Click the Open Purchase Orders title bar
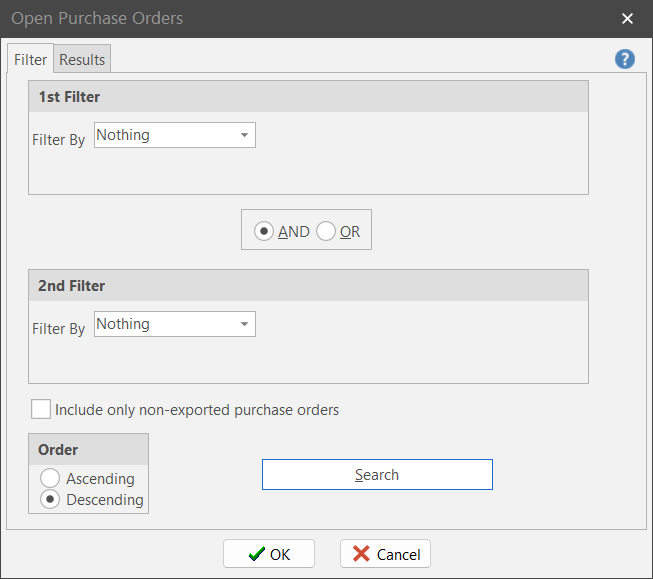The width and height of the screenshot is (653, 579). tap(300, 19)
